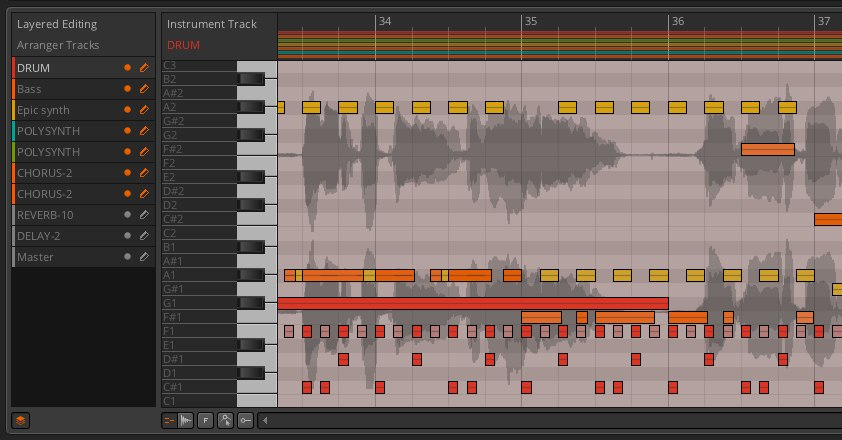Select the Epic synth track row
Screen dimensions: 842x440
[60, 110]
